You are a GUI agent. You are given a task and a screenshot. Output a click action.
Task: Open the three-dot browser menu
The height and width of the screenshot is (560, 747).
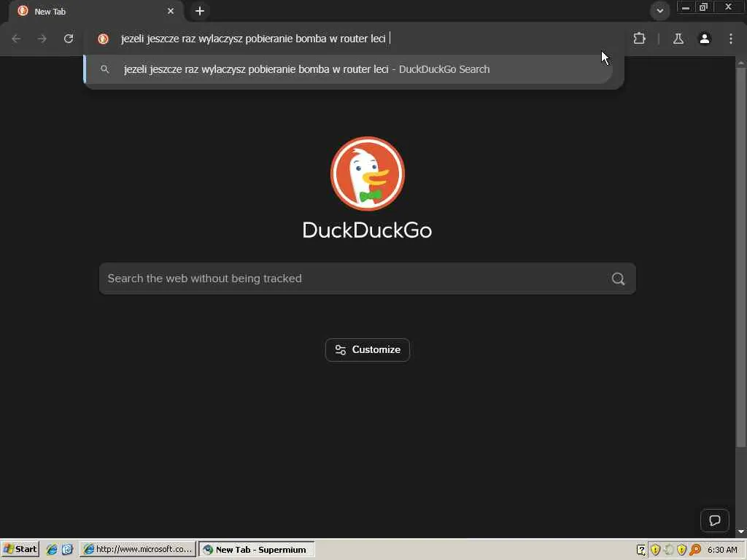click(731, 39)
